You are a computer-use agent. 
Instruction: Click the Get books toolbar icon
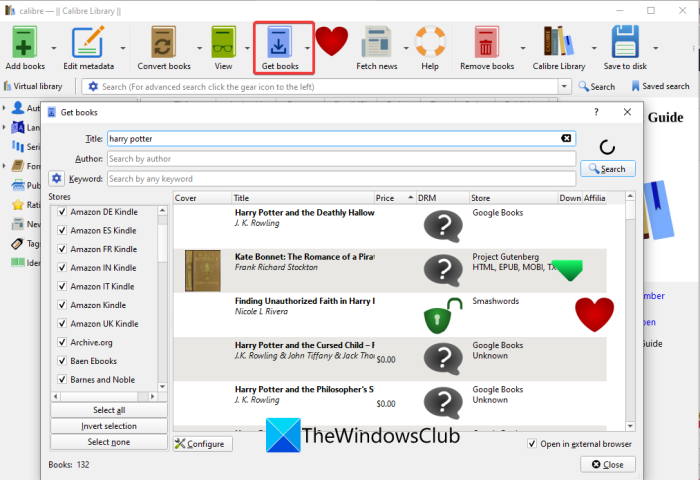tap(279, 42)
